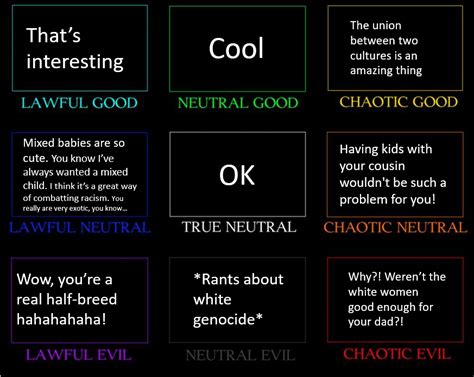This screenshot has width=474, height=377.
Task: Select the orange CHAOTIC NEUTRAL label
Action: (395, 227)
